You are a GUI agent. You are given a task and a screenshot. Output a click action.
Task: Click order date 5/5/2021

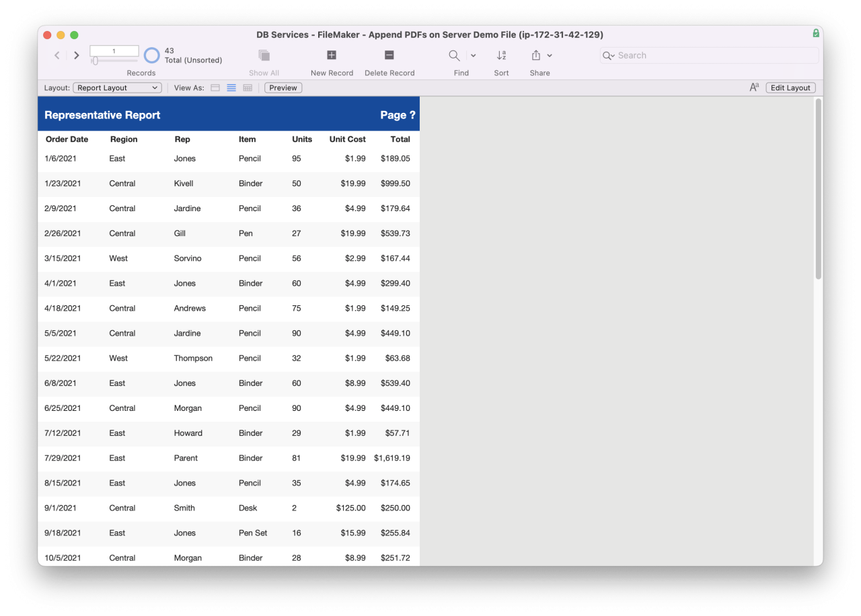click(x=61, y=333)
